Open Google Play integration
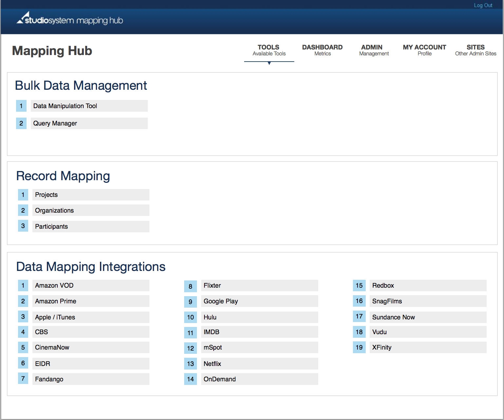This screenshot has height=420, width=504. point(260,301)
